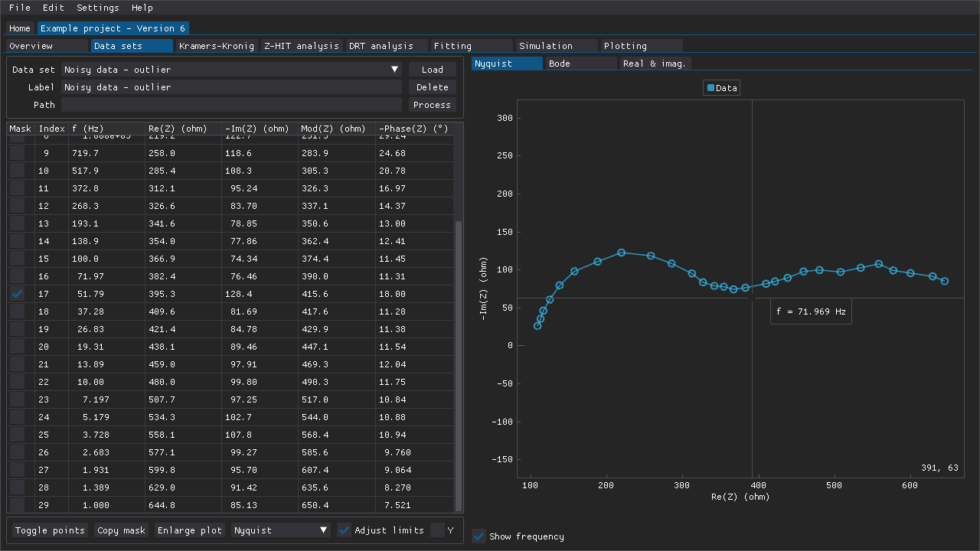
Task: Mask the point at index 10
Action: tap(18, 171)
